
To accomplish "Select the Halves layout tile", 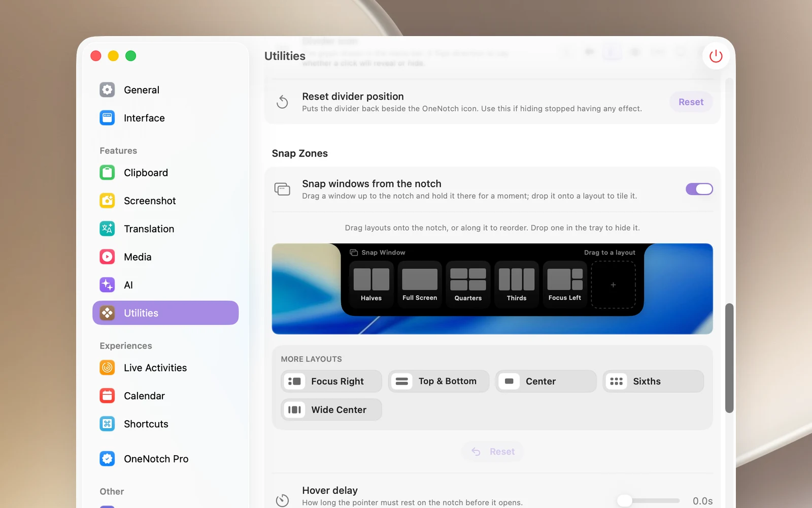I will pyautogui.click(x=371, y=284).
